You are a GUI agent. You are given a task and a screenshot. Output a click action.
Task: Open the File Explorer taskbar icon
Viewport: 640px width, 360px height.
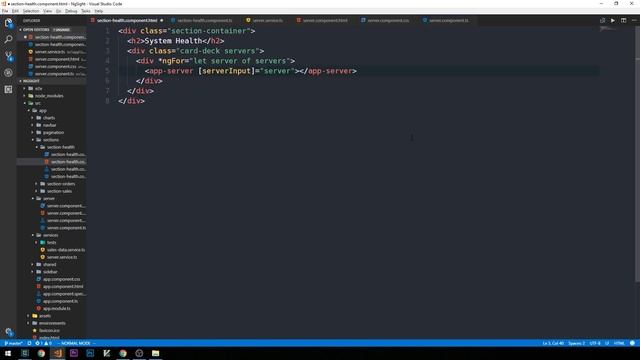click(156, 353)
